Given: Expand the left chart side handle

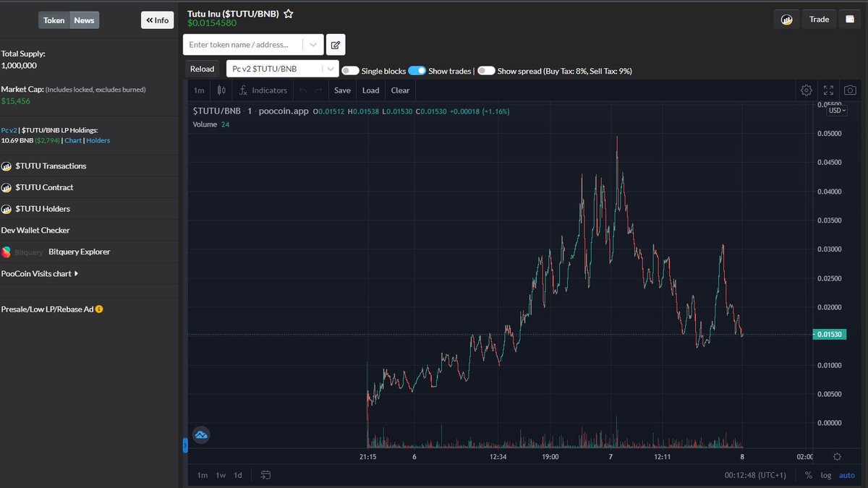Looking at the screenshot, I should (185, 445).
